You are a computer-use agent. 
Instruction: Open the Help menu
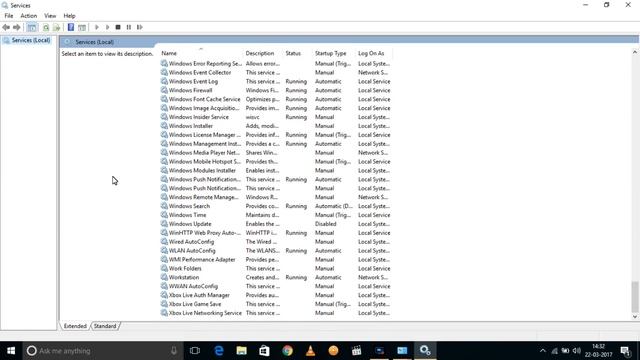[69, 16]
